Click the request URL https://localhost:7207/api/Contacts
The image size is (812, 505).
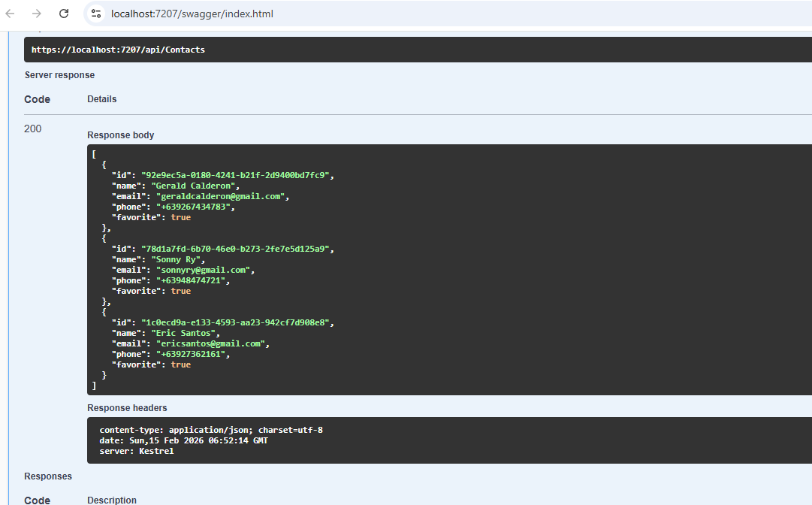(118, 50)
